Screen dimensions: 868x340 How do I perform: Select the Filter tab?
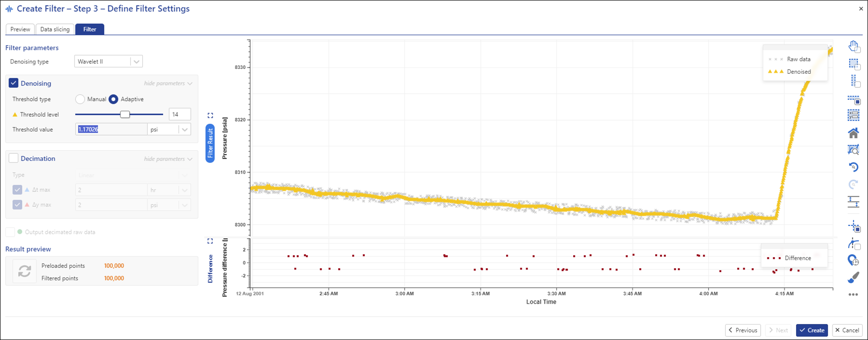pos(90,29)
